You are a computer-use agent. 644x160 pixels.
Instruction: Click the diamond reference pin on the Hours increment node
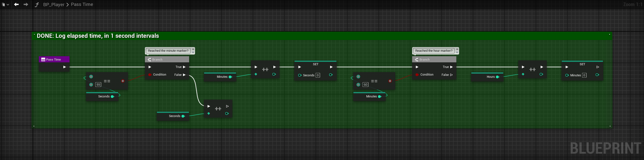[x=523, y=74]
